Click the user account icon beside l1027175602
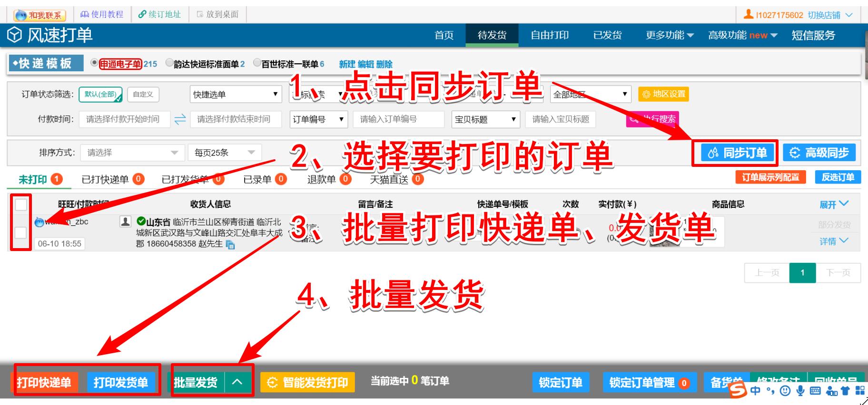Screen dimensions: 868x405 click(x=748, y=14)
